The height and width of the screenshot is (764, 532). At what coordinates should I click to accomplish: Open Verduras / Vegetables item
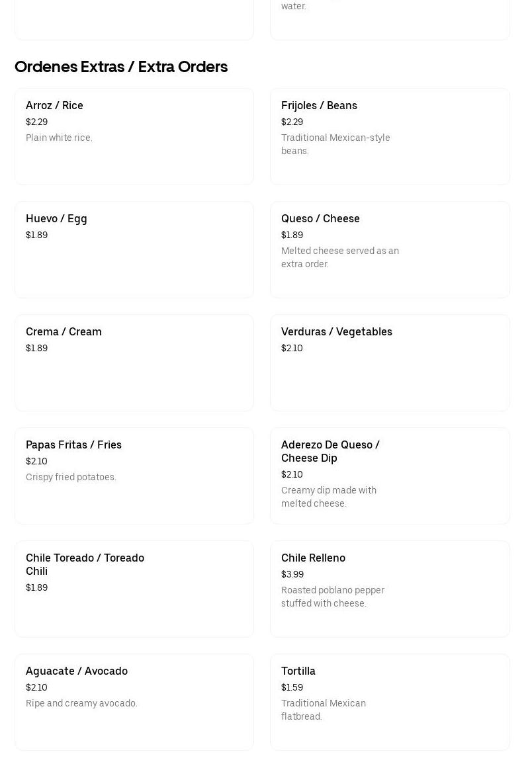390,362
